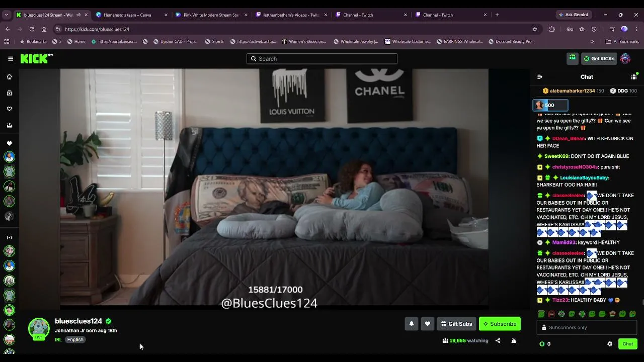Open the green shop icon beside Get KICKs
The image size is (644, 362).
pyautogui.click(x=573, y=59)
